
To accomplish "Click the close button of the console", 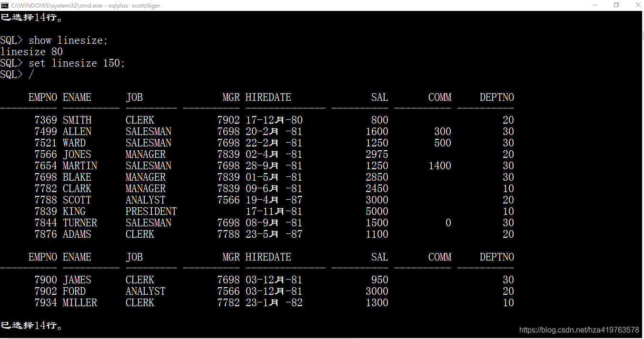I will [638, 5].
